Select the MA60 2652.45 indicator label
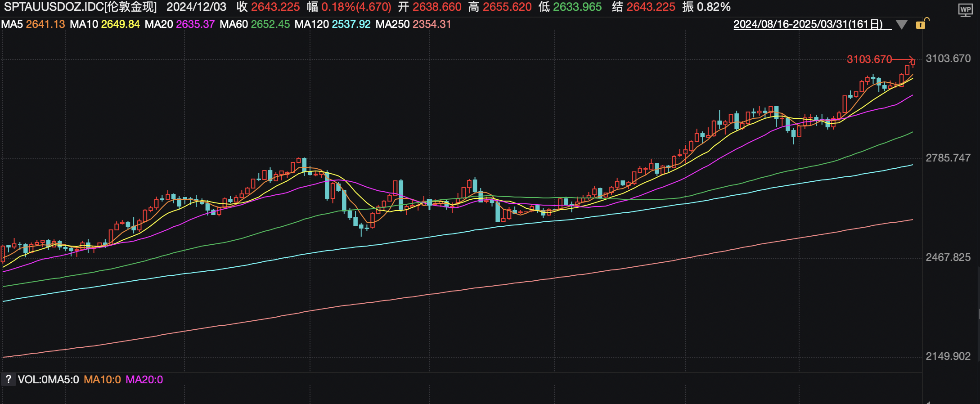Screen dimensions: 980x404 pos(255,24)
